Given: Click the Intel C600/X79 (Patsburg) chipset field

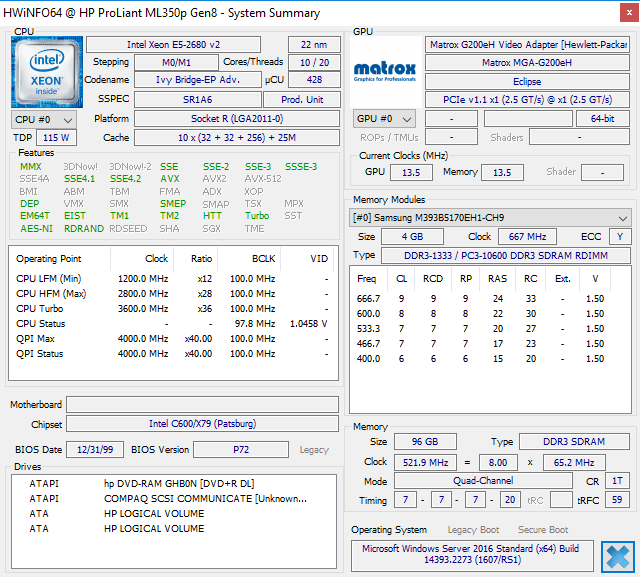Looking at the screenshot, I should (x=202, y=424).
